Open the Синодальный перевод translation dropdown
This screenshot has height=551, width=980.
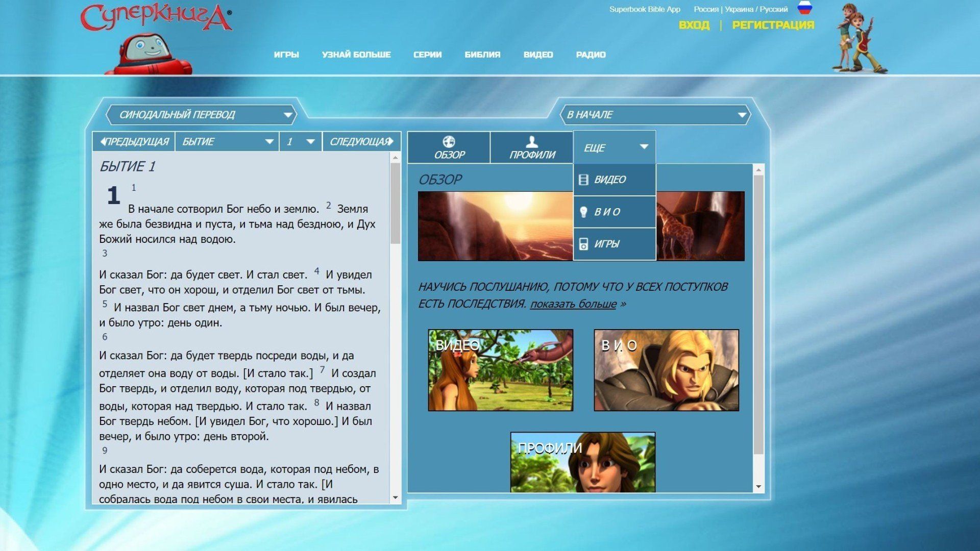pos(202,115)
